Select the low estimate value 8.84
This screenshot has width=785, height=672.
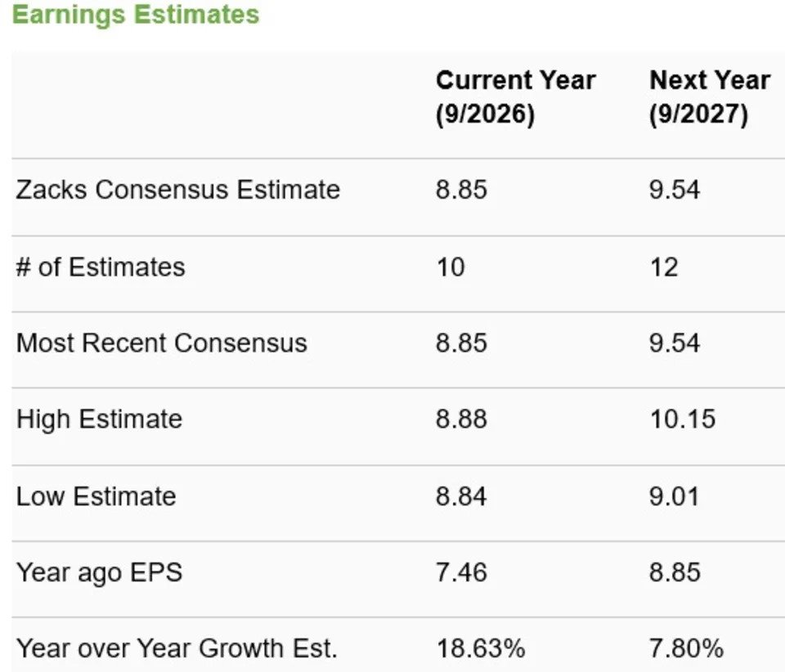coord(461,496)
